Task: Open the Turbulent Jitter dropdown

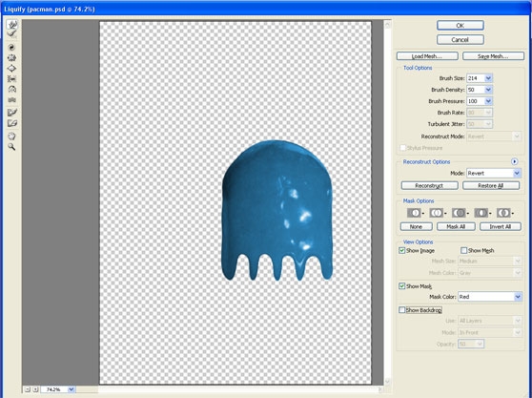Action: tap(488, 124)
